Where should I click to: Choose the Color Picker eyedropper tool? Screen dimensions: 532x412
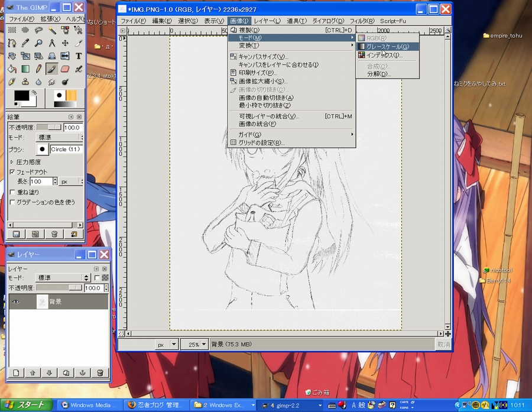25,43
